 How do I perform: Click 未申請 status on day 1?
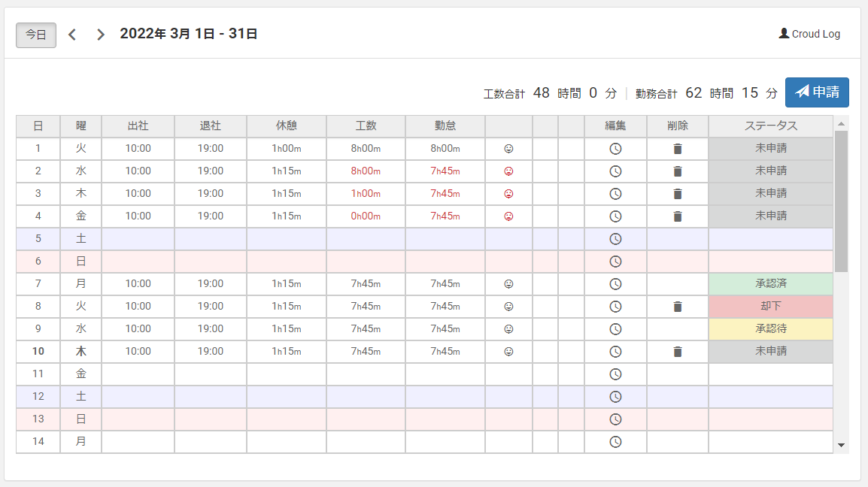(770, 148)
